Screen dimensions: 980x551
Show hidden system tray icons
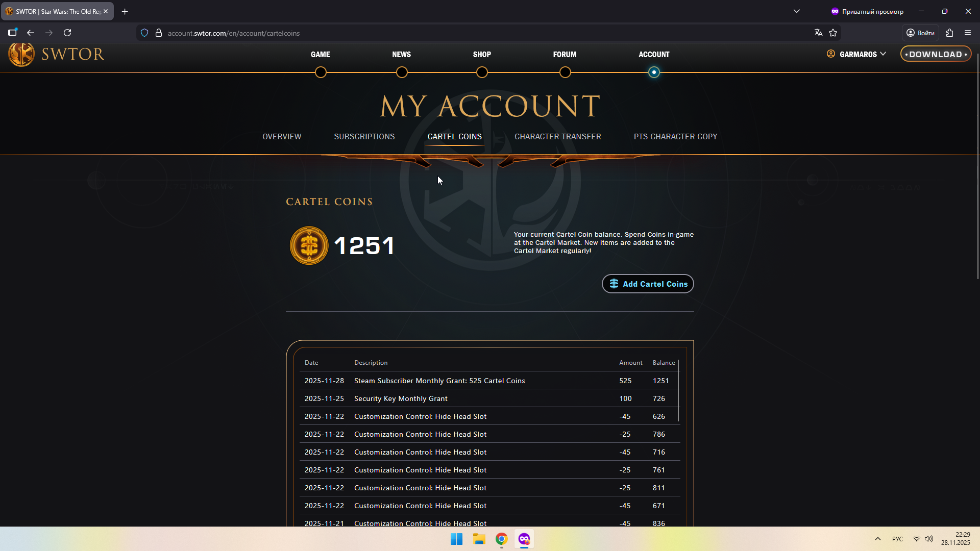coord(877,539)
